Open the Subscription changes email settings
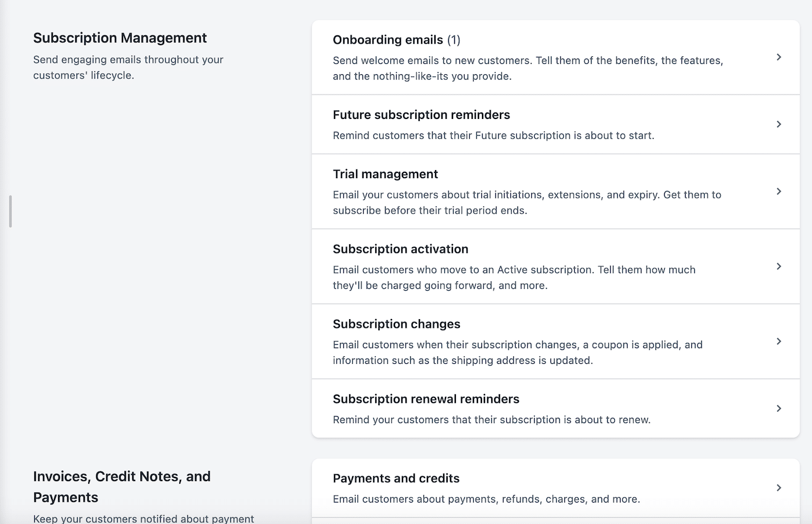 coord(396,324)
